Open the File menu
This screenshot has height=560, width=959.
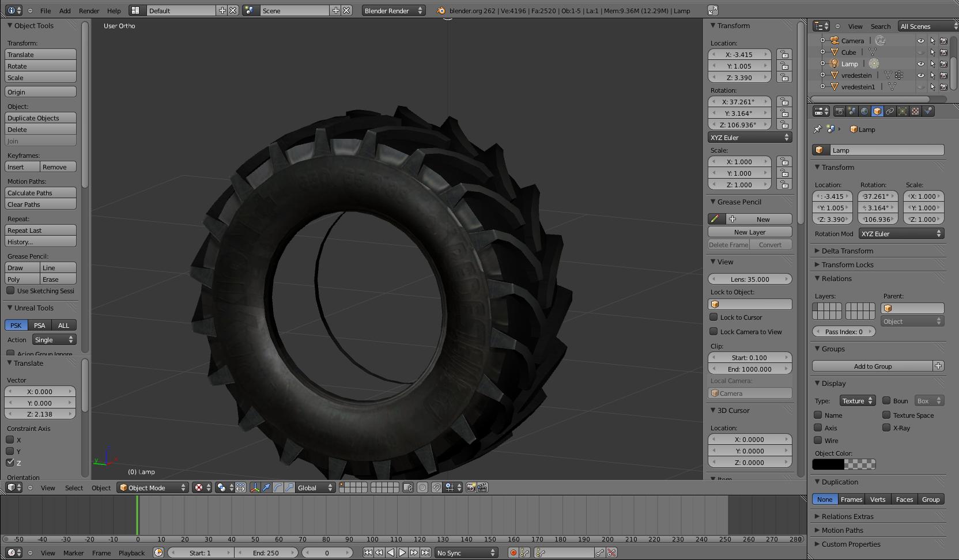[46, 10]
